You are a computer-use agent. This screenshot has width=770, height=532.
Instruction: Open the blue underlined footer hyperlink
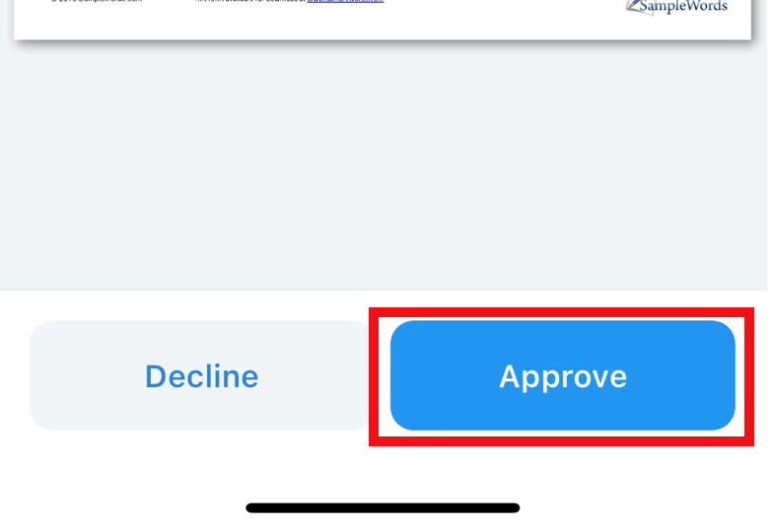345,1
